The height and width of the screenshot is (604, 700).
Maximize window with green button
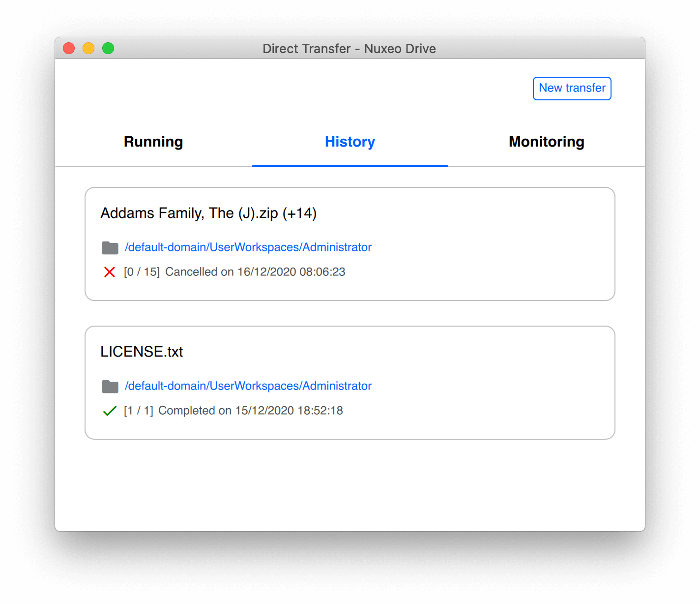[108, 48]
